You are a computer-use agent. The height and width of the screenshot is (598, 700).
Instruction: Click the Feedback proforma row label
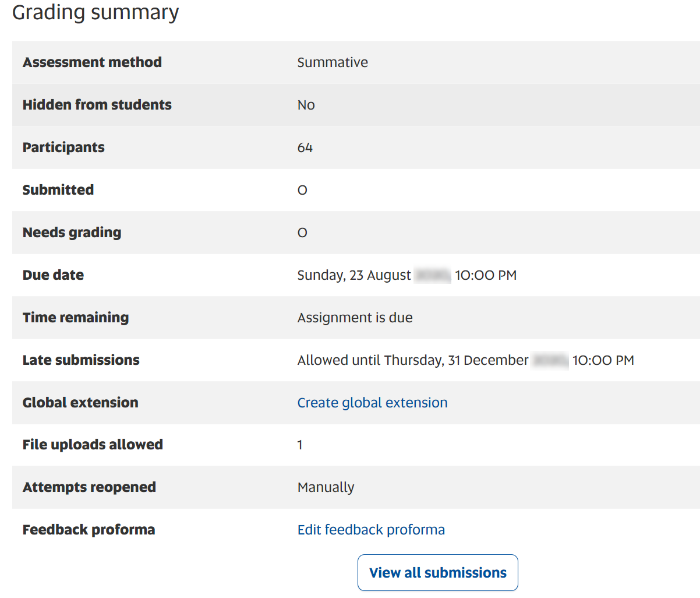pyautogui.click(x=89, y=529)
